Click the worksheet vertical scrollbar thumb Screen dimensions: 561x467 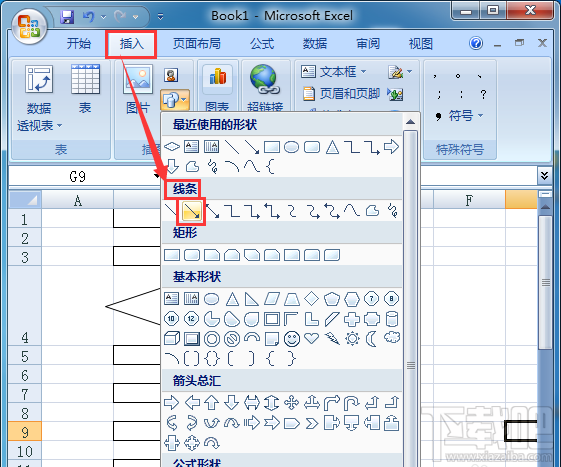545,282
